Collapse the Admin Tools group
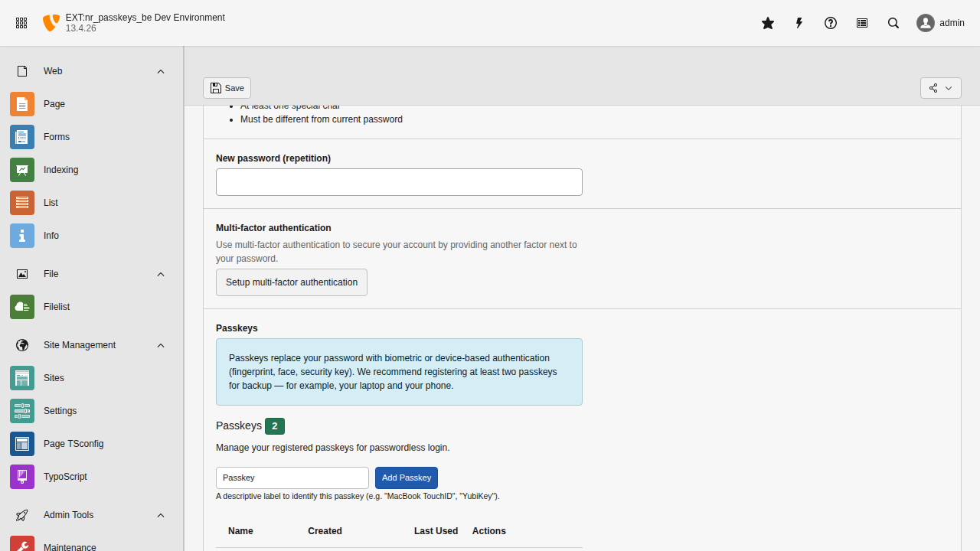This screenshot has height=551, width=980. [x=161, y=515]
